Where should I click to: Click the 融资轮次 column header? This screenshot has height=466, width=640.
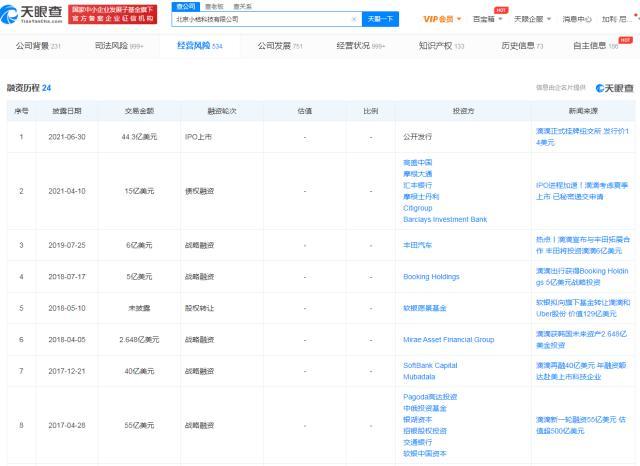click(x=222, y=111)
